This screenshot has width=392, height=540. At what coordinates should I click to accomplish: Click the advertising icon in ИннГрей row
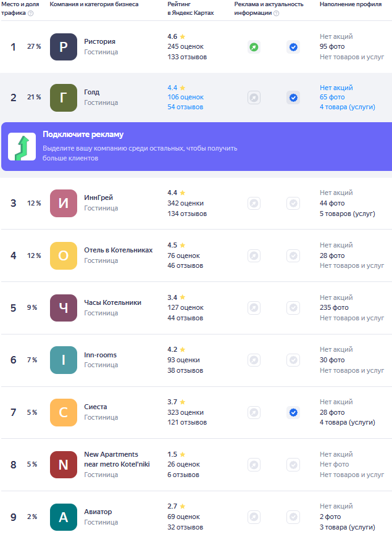254,203
